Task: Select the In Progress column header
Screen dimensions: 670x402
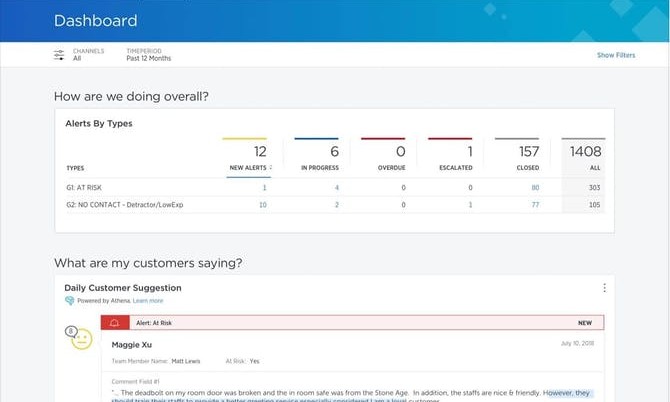Action: click(x=320, y=168)
